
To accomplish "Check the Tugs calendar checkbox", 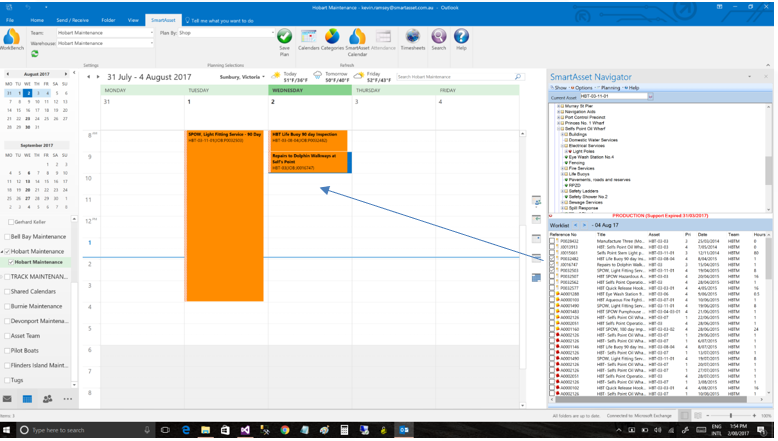I will (x=7, y=380).
